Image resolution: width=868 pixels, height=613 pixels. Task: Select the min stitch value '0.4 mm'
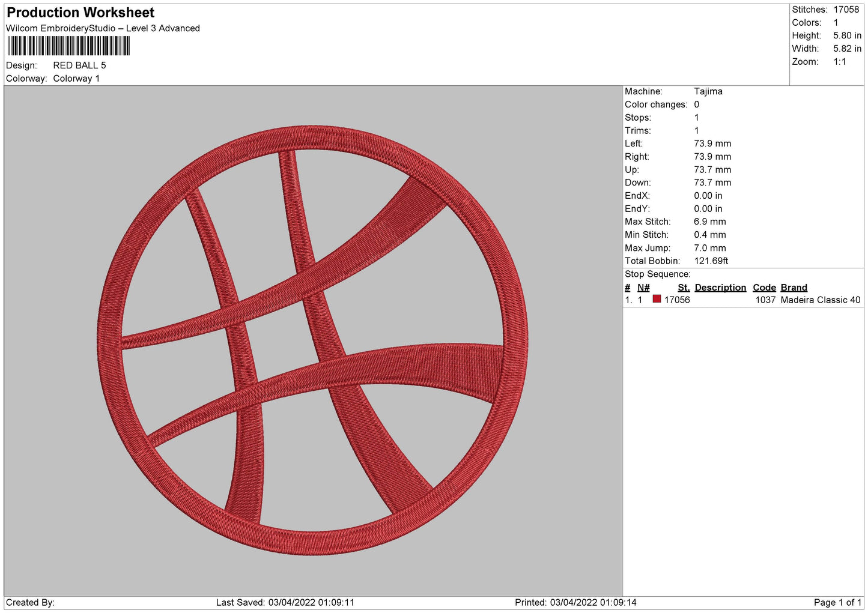(x=710, y=235)
